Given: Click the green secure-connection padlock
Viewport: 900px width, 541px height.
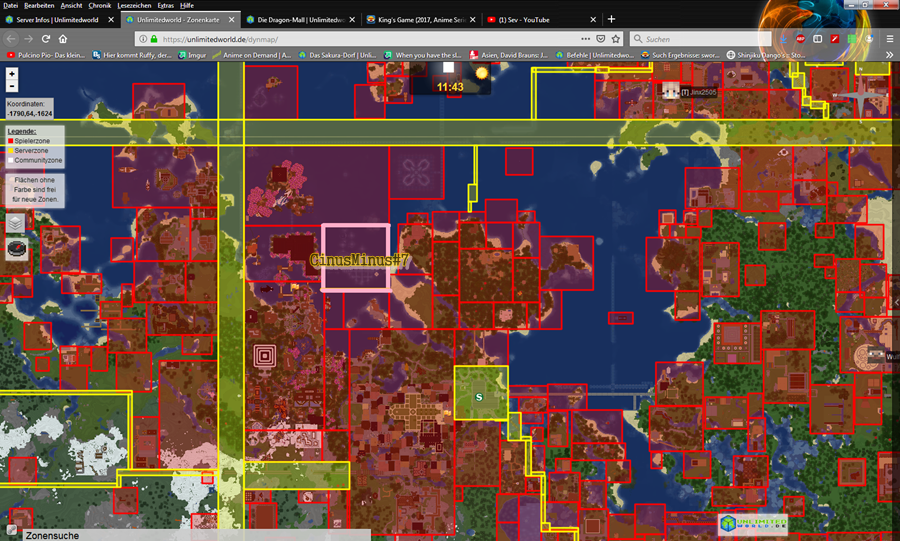Looking at the screenshot, I should [x=154, y=39].
